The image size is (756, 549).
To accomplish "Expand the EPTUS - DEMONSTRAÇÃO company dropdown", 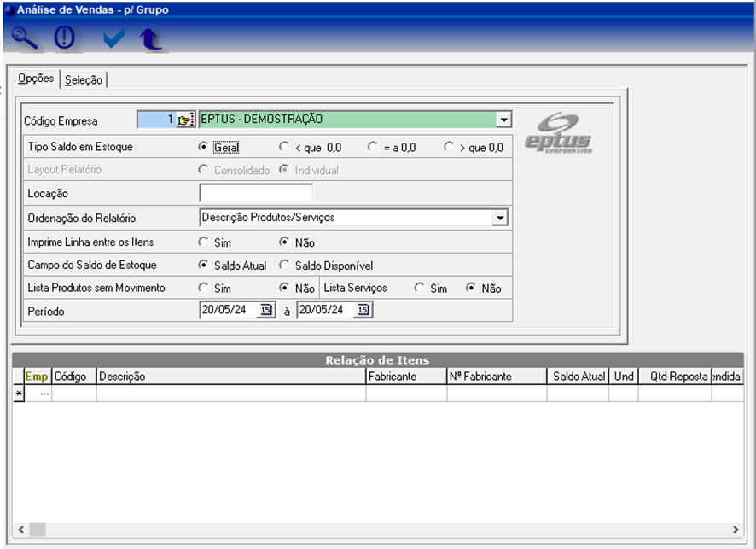I will pos(503,120).
